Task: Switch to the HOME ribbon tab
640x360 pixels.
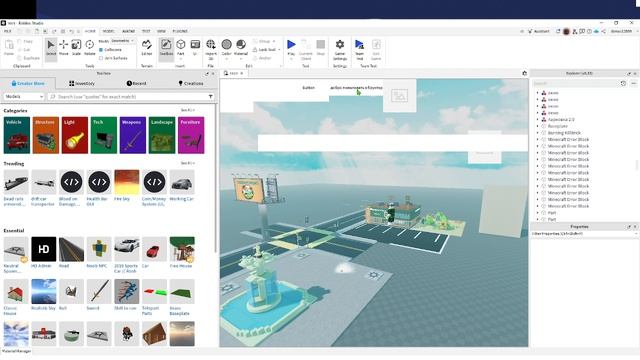Action: point(90,31)
